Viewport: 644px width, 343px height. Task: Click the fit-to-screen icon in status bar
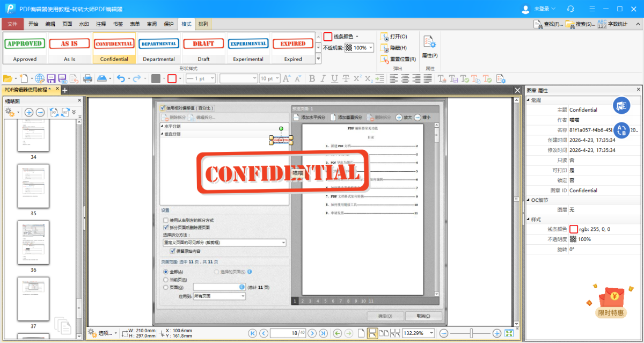[x=509, y=333]
